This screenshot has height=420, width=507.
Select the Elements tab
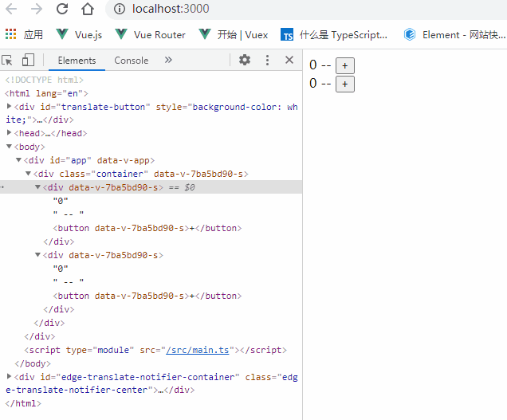tap(77, 61)
